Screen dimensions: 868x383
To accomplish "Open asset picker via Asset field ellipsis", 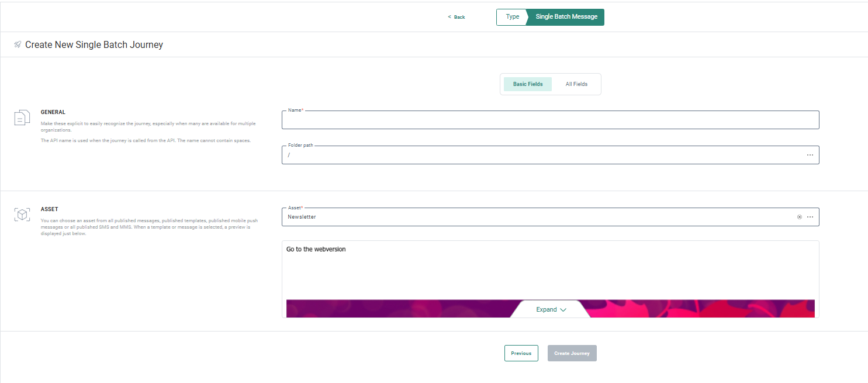I will click(x=810, y=217).
